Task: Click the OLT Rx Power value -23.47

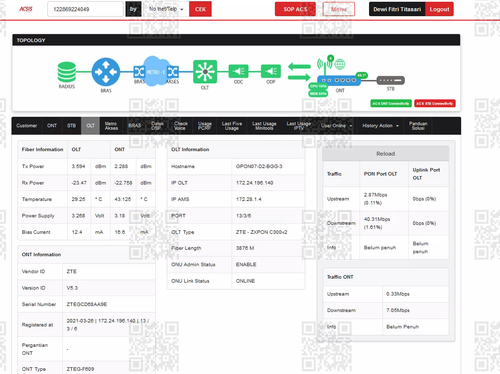Action: tap(79, 183)
